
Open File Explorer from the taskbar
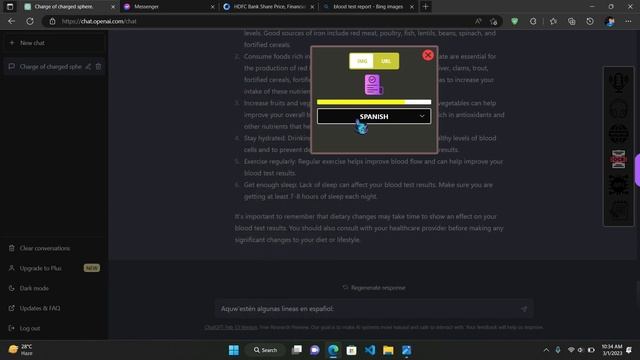pos(388,350)
